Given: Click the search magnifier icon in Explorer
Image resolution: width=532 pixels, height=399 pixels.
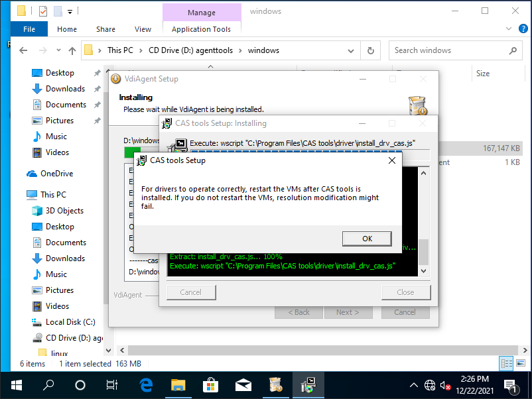Looking at the screenshot, I should [x=513, y=50].
